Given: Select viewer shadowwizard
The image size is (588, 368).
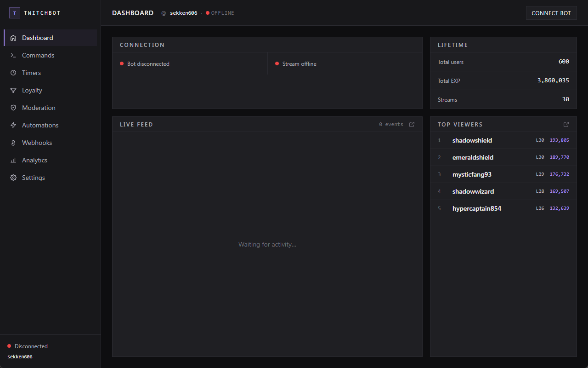Looking at the screenshot, I should 473,191.
